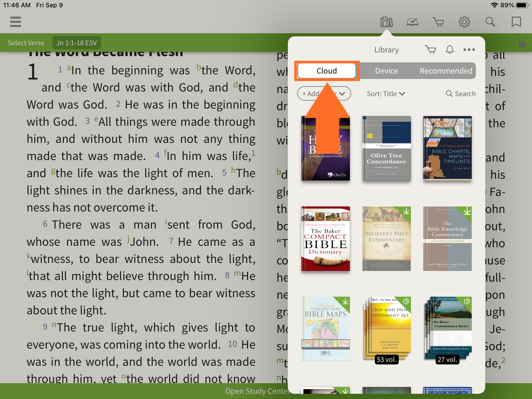Open The Baker Compact Bible Dictionary

[325, 239]
